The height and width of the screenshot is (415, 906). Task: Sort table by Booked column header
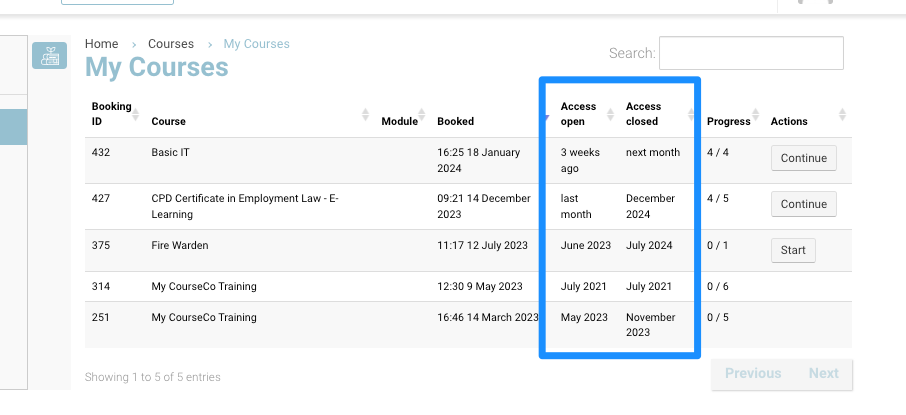pos(456,121)
